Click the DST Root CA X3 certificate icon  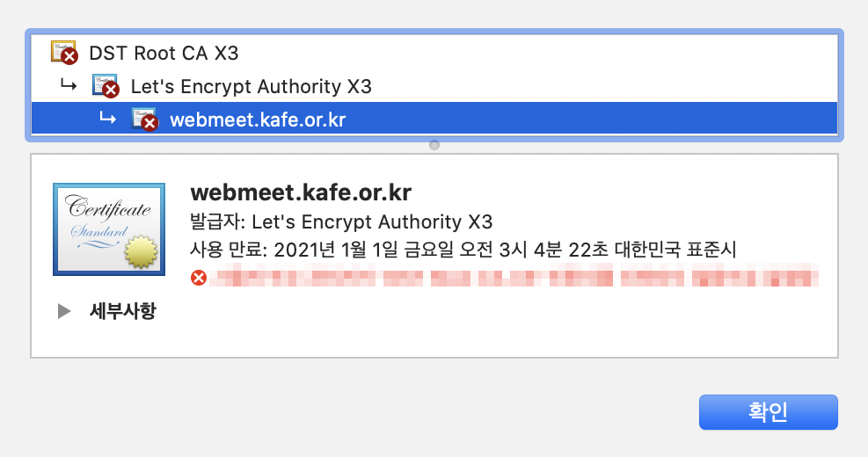(x=63, y=52)
